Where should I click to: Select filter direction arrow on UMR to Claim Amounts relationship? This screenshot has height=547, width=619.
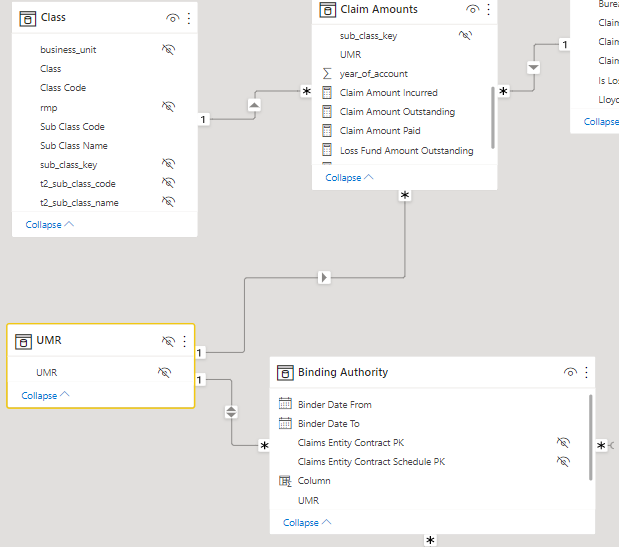(x=324, y=277)
